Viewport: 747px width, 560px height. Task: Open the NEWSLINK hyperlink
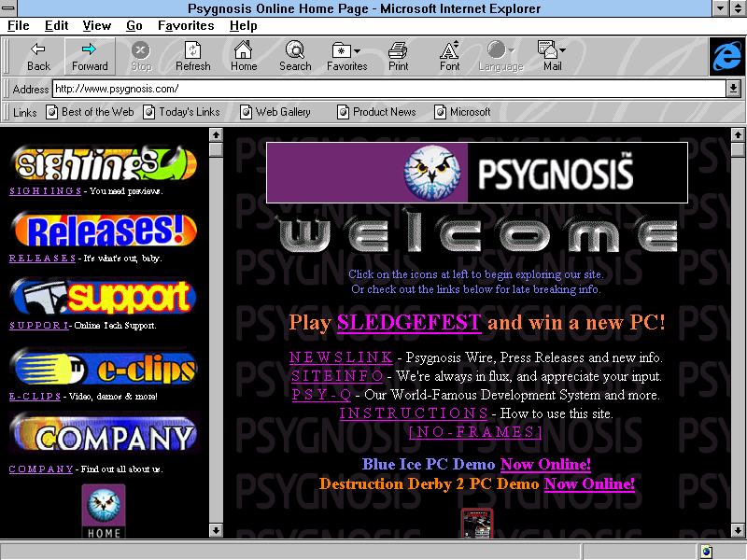pos(341,357)
